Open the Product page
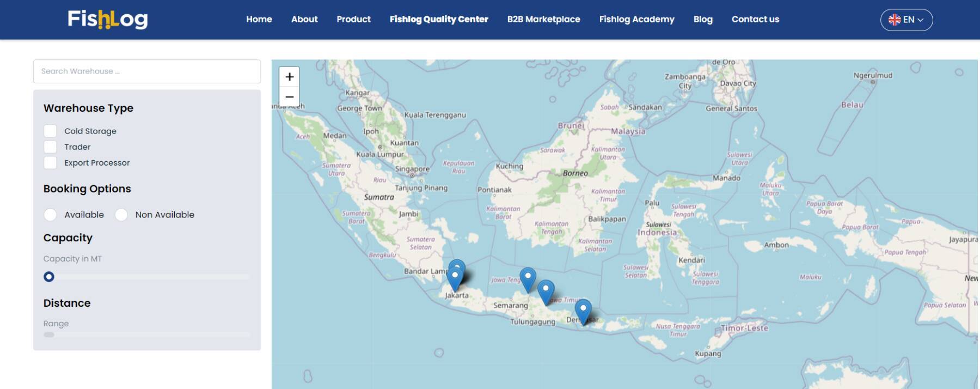Image resolution: width=980 pixels, height=389 pixels. click(353, 19)
